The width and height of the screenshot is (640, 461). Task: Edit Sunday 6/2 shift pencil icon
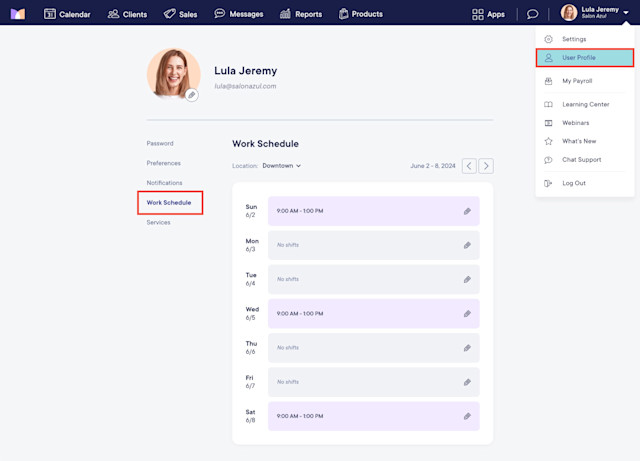tap(467, 211)
